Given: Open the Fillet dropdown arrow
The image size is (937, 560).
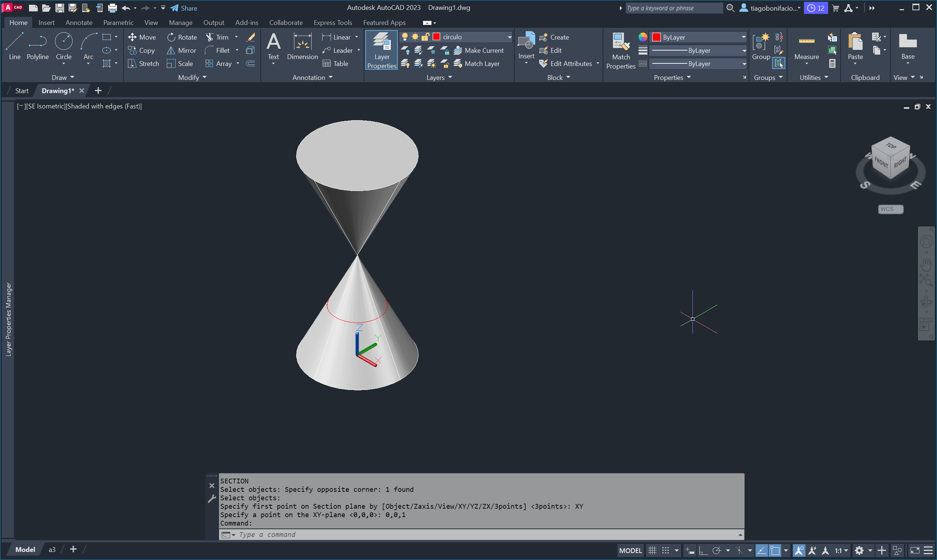Looking at the screenshot, I should click(237, 50).
